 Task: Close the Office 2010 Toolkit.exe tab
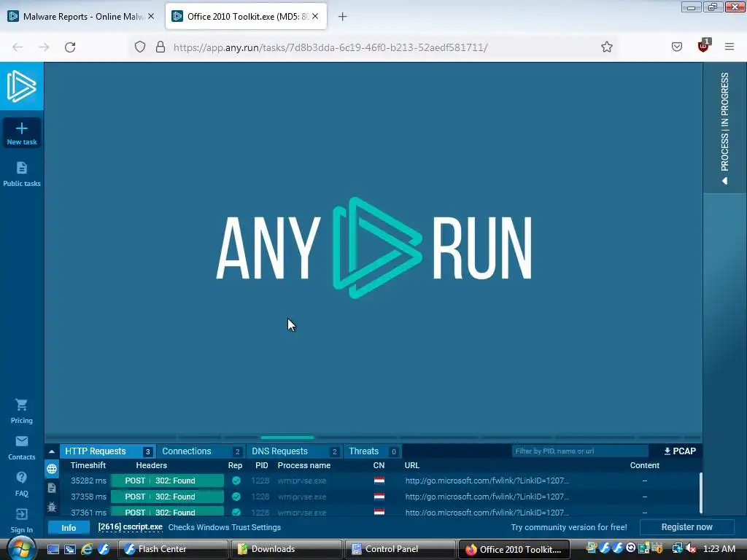pos(315,16)
